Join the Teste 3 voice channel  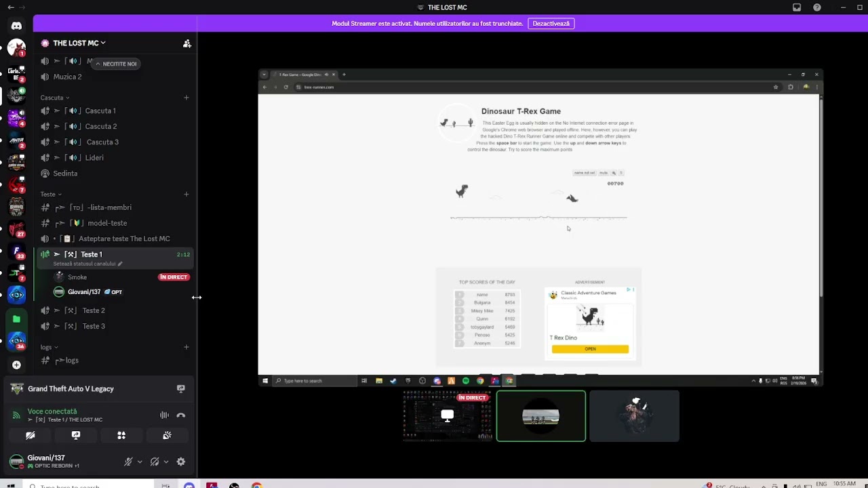pyautogui.click(x=115, y=326)
